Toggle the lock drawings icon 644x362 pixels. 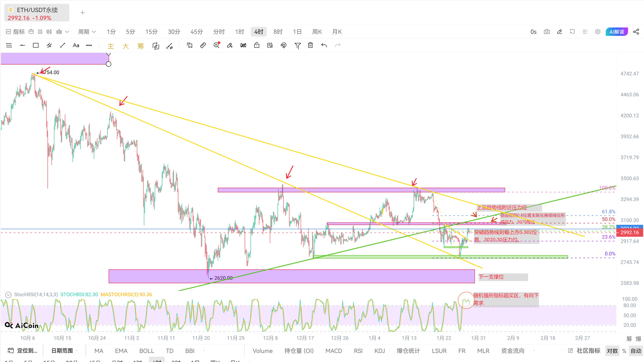[x=257, y=45]
